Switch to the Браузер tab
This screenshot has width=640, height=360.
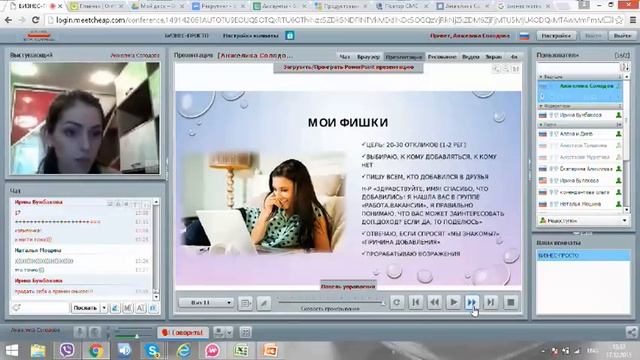(x=368, y=57)
